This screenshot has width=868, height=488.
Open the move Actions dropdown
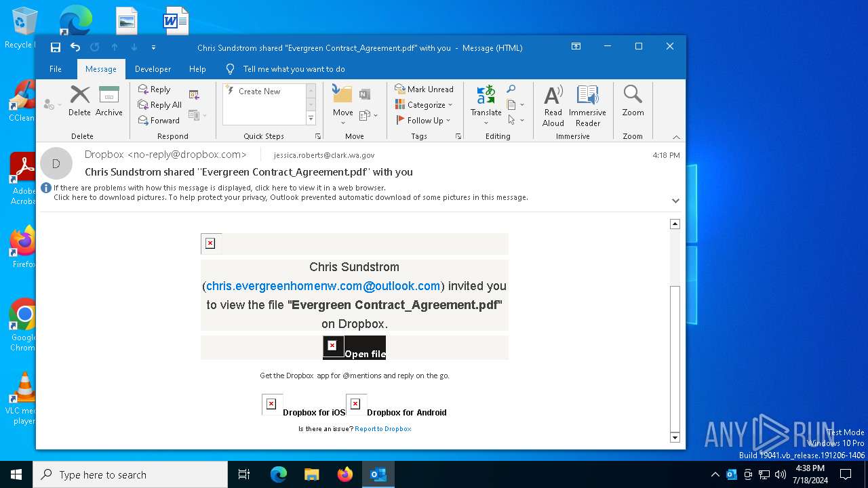pos(368,115)
